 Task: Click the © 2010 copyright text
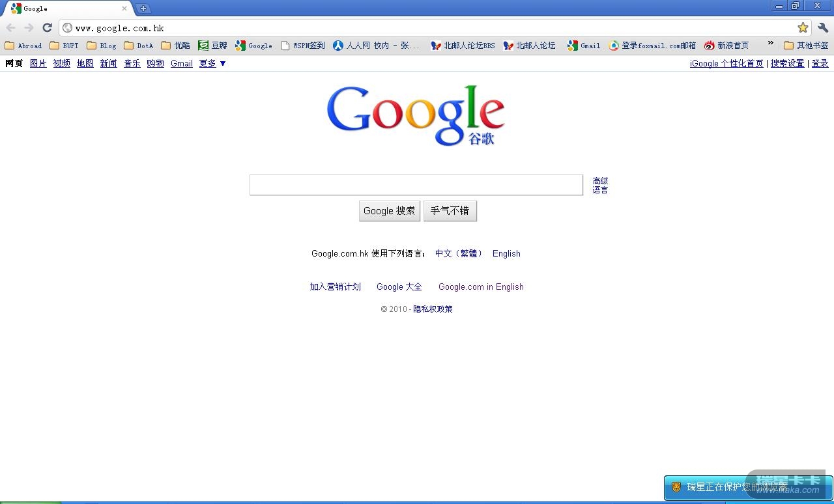click(x=394, y=309)
